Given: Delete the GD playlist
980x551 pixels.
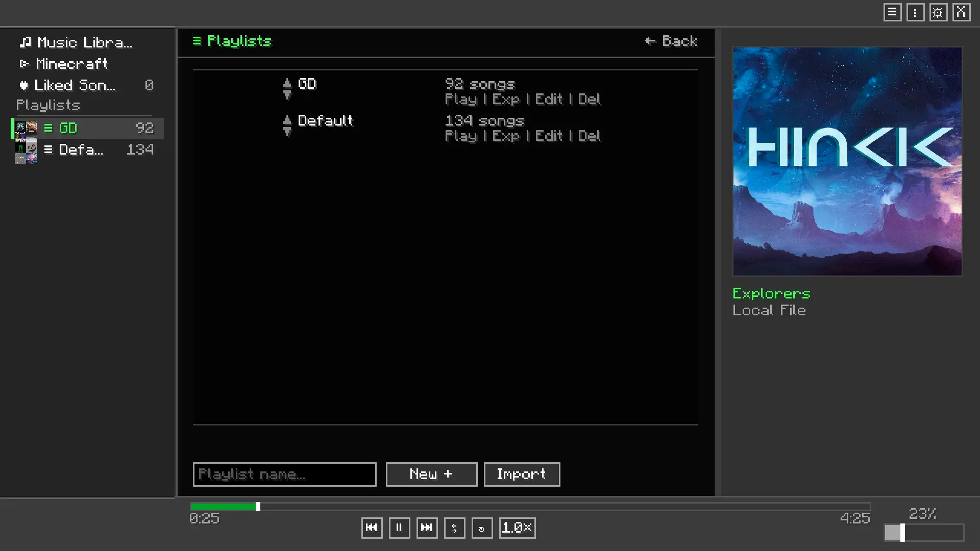Looking at the screenshot, I should coord(589,99).
